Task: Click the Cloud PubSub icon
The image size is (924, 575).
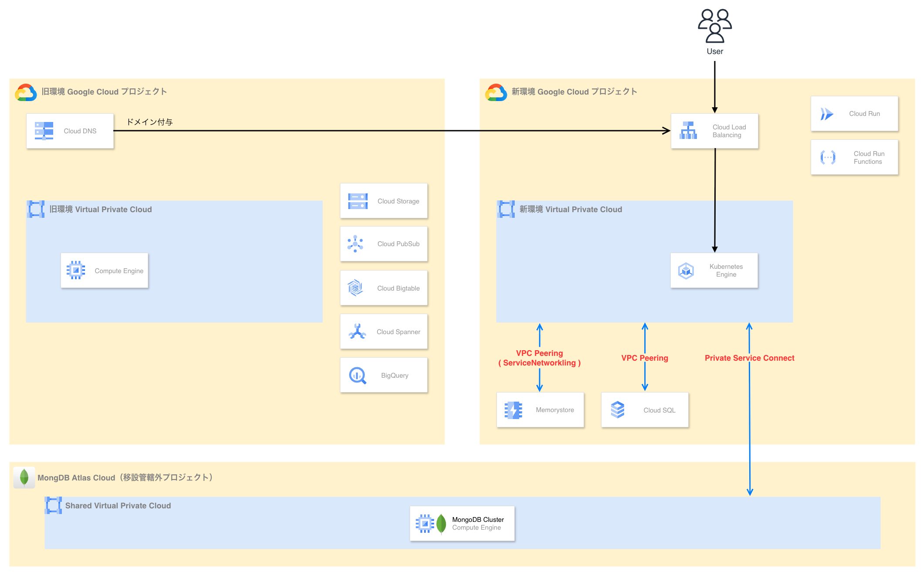Action: tap(355, 244)
